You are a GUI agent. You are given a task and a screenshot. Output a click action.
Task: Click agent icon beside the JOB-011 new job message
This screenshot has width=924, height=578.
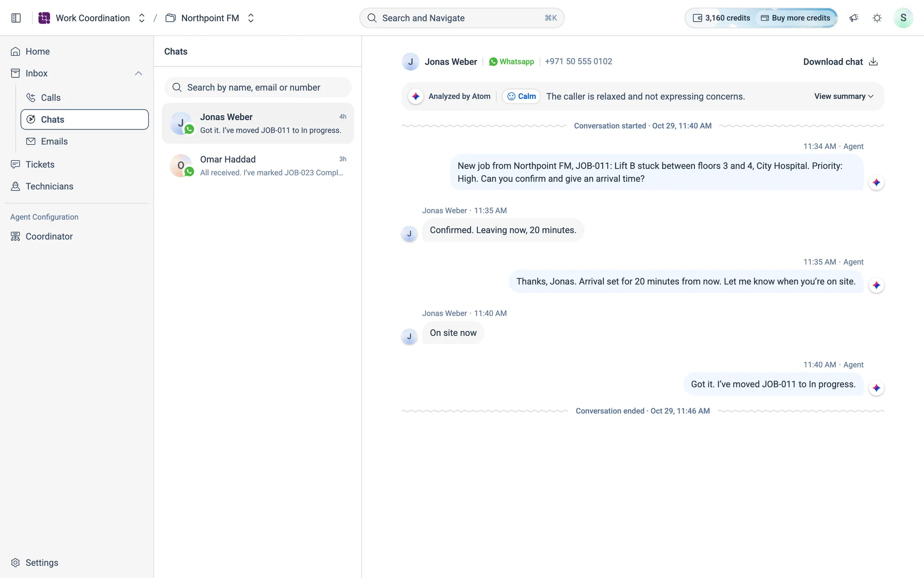pos(876,183)
